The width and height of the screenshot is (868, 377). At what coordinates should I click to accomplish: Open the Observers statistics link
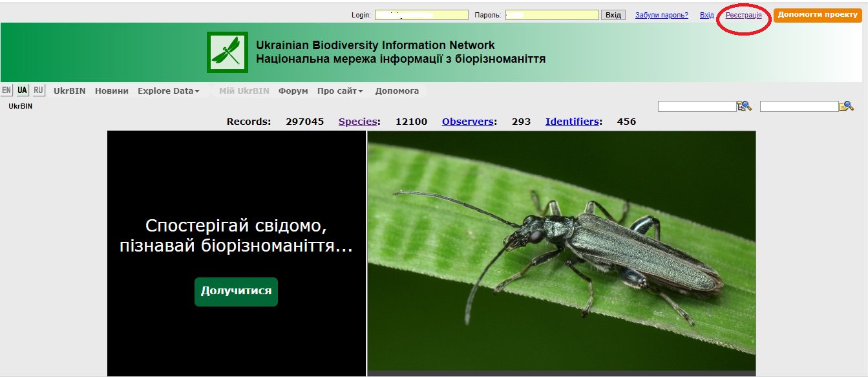(468, 122)
